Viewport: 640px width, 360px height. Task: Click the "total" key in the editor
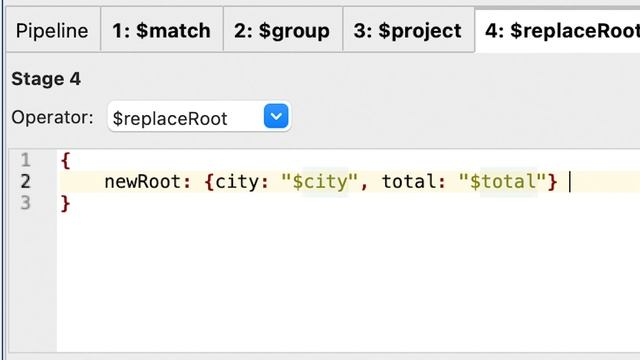(x=409, y=182)
